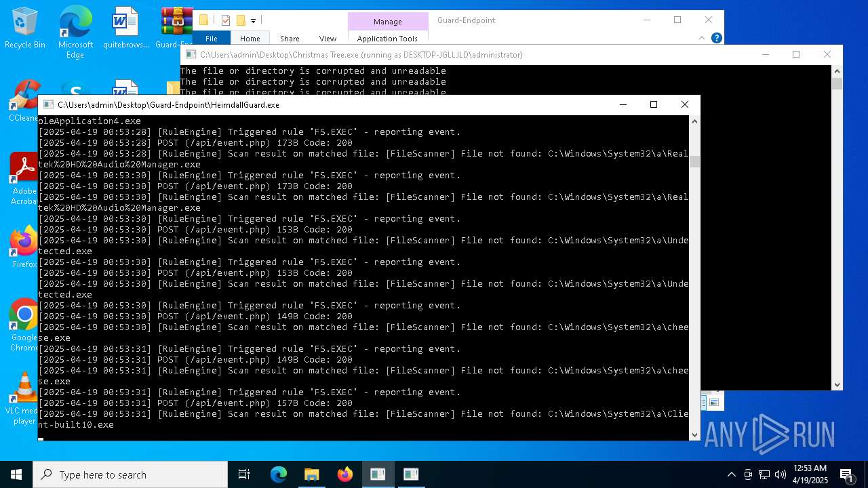Open the volume tray icon
The image size is (868, 488).
tap(781, 474)
